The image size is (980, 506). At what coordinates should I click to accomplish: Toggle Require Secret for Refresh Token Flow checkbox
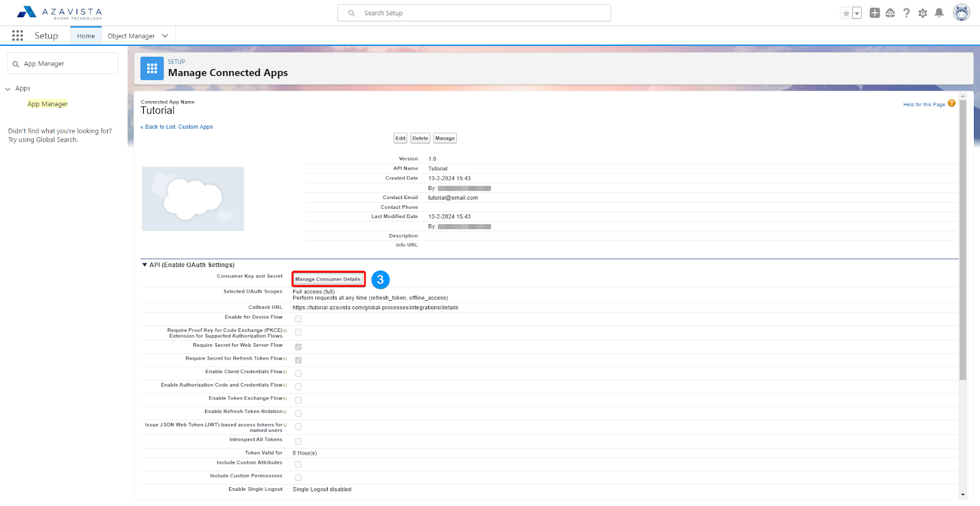pyautogui.click(x=298, y=360)
